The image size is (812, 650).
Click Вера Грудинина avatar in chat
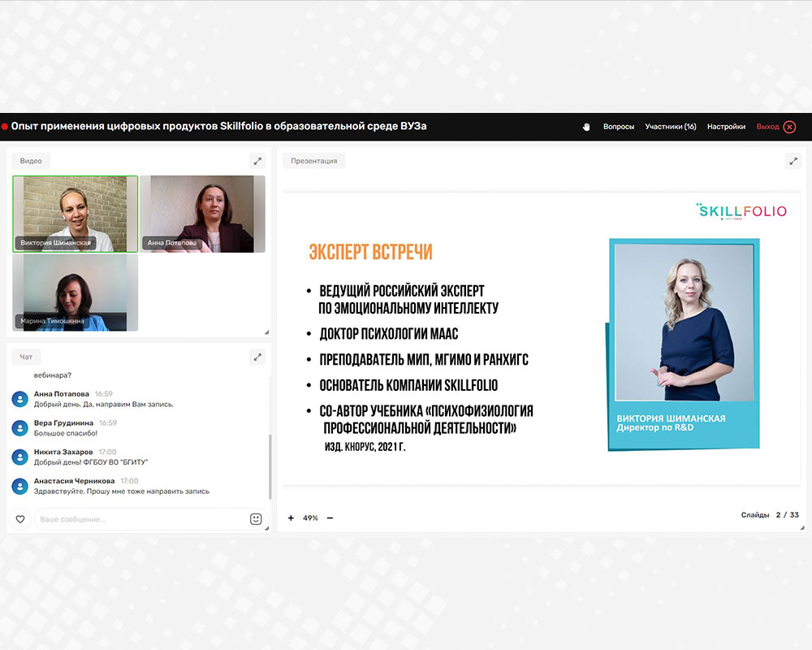[19, 428]
